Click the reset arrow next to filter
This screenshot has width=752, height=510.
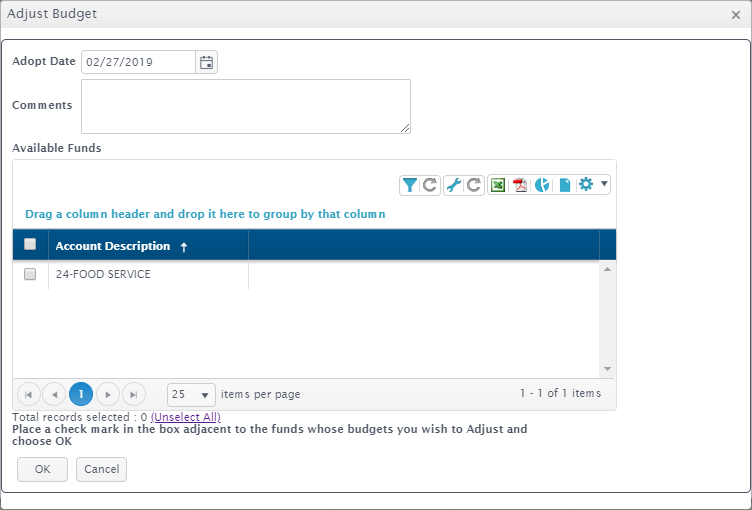tap(430, 185)
